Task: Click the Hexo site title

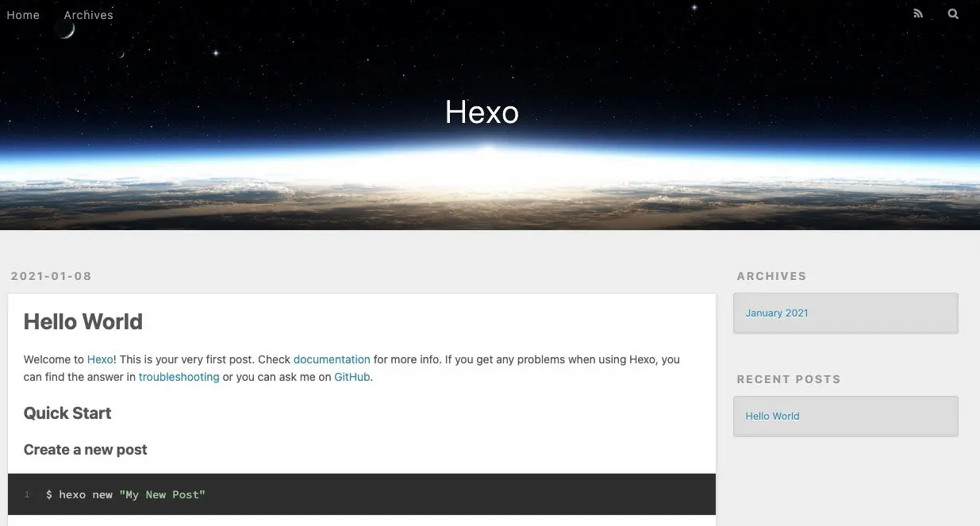Action: pyautogui.click(x=482, y=112)
